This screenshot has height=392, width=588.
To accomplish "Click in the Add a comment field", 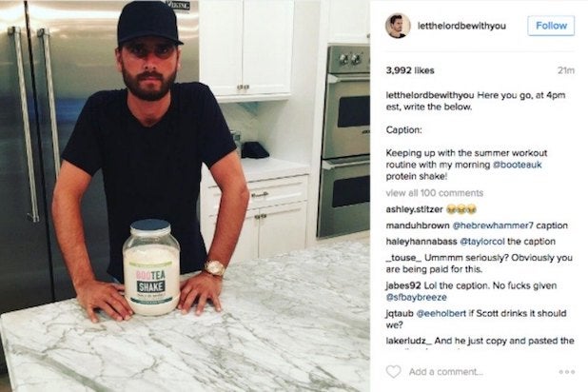I will click(x=446, y=372).
